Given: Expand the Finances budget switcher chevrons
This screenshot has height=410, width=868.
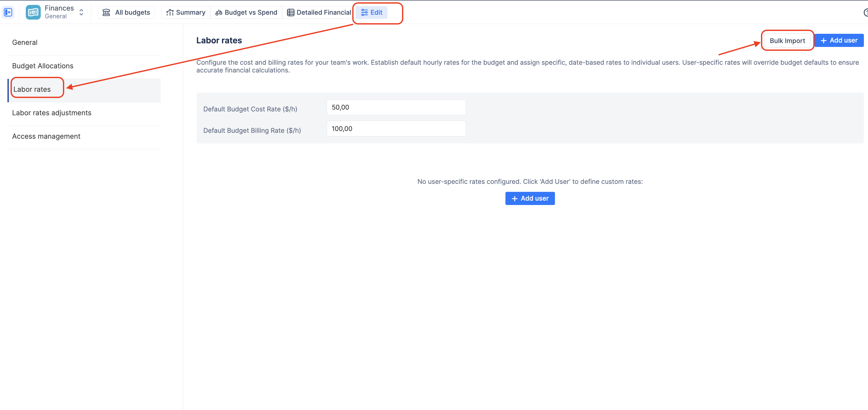Looking at the screenshot, I should (81, 12).
